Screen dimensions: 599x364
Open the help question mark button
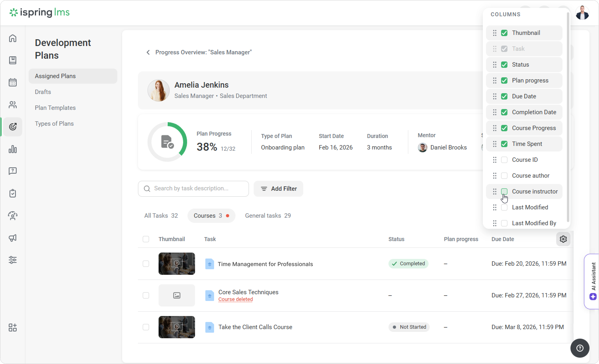[x=580, y=348]
